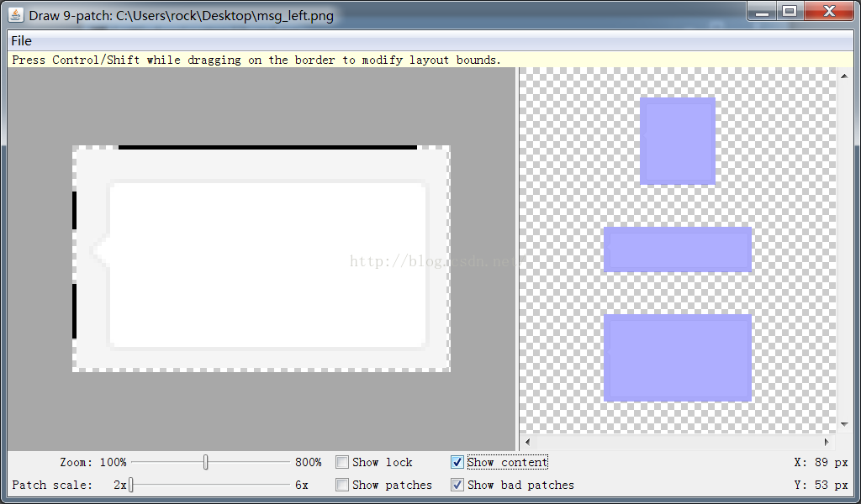Viewport: 861px width, 504px height.
Task: Click the layout bounds hint message
Action: coord(256,60)
